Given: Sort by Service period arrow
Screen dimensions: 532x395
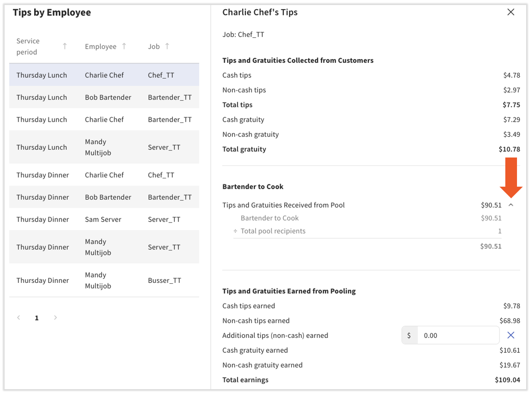Looking at the screenshot, I should tap(65, 46).
